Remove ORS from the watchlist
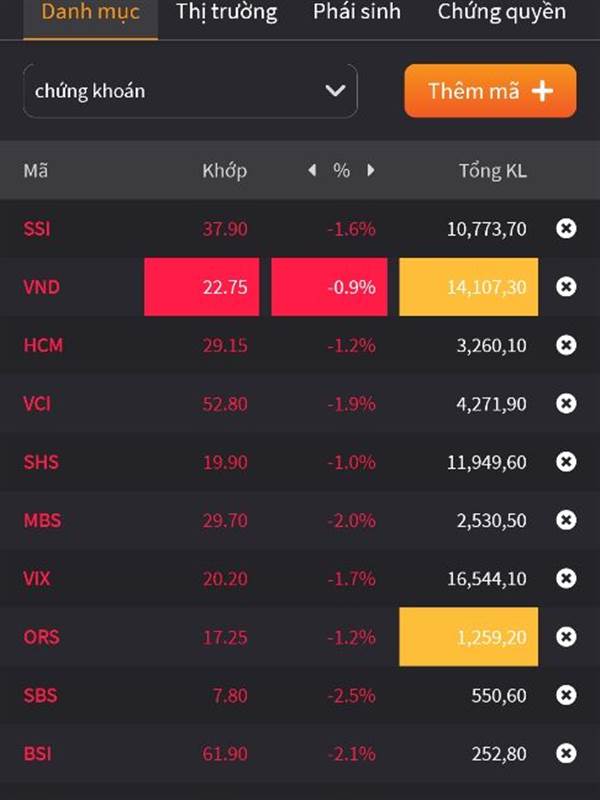Screen dimensions: 600x800 pos(566,637)
